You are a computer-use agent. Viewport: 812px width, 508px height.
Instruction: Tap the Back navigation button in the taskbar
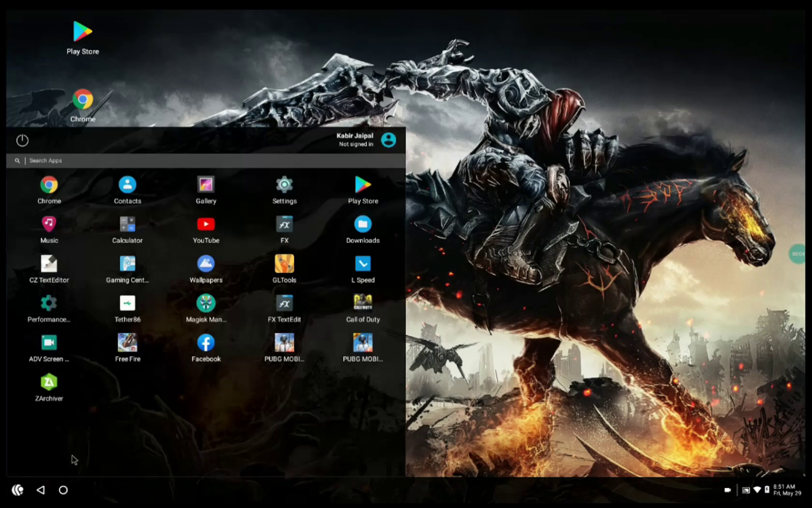[x=41, y=490]
